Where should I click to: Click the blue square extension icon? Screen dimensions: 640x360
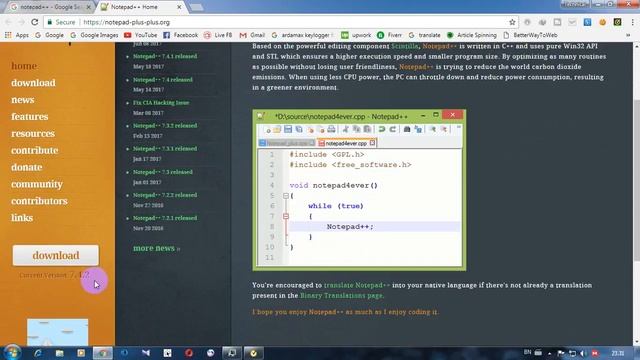click(x=587, y=22)
